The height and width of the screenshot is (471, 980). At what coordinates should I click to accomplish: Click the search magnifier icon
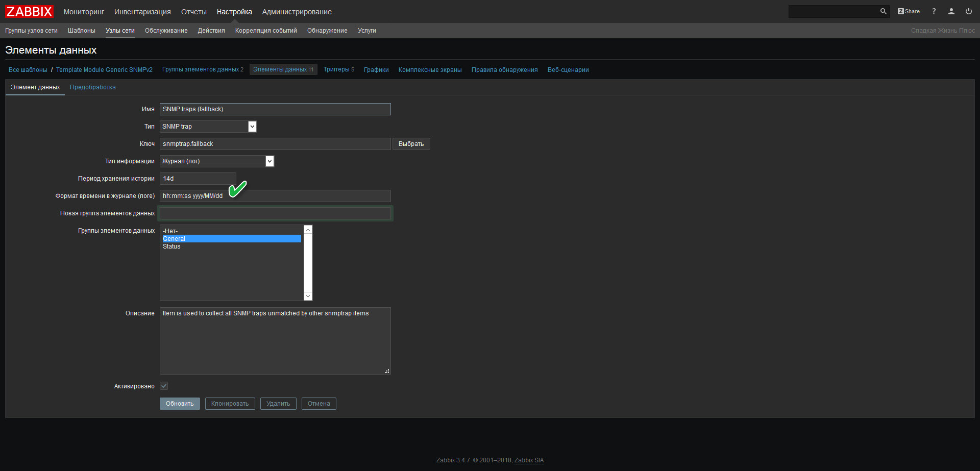tap(883, 11)
